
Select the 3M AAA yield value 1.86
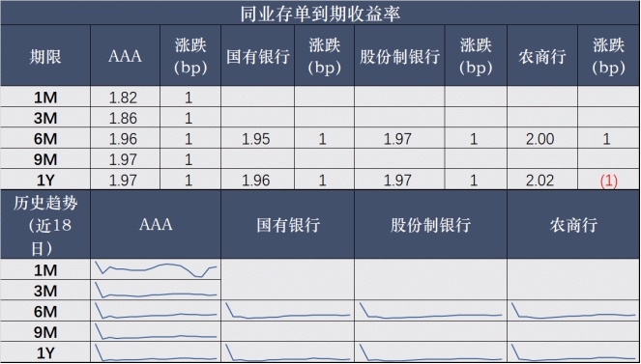tap(124, 119)
